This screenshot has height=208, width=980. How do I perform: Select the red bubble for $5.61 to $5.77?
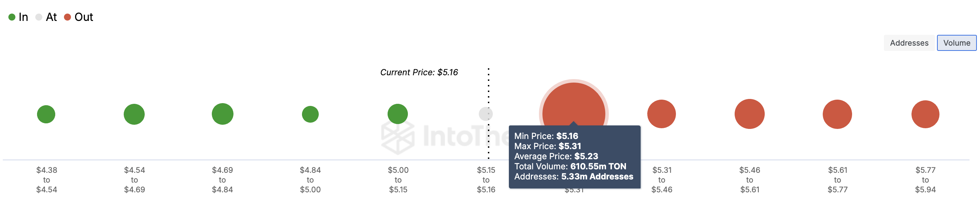[x=837, y=114]
